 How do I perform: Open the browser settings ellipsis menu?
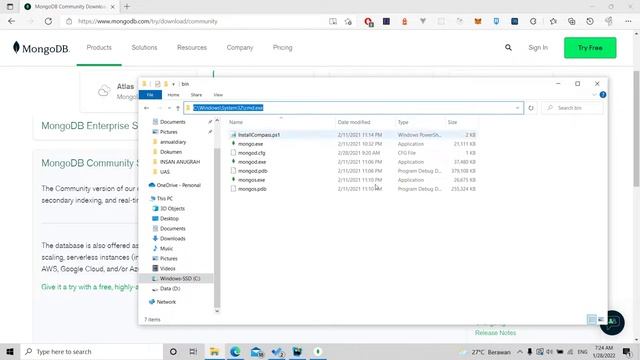[x=628, y=21]
